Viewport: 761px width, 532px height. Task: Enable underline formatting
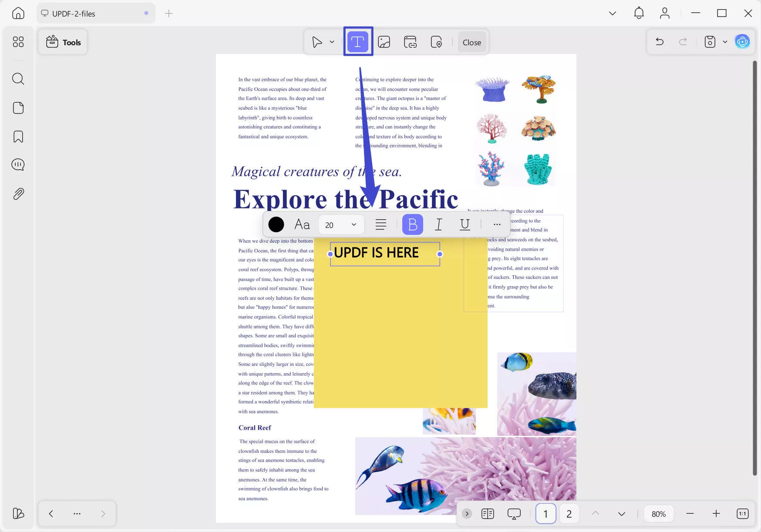465,224
